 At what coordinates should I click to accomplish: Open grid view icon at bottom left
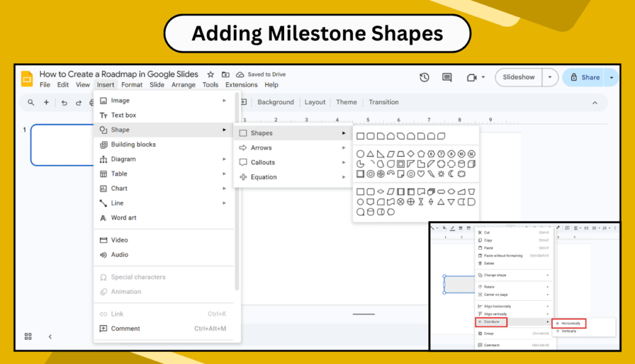click(x=28, y=337)
